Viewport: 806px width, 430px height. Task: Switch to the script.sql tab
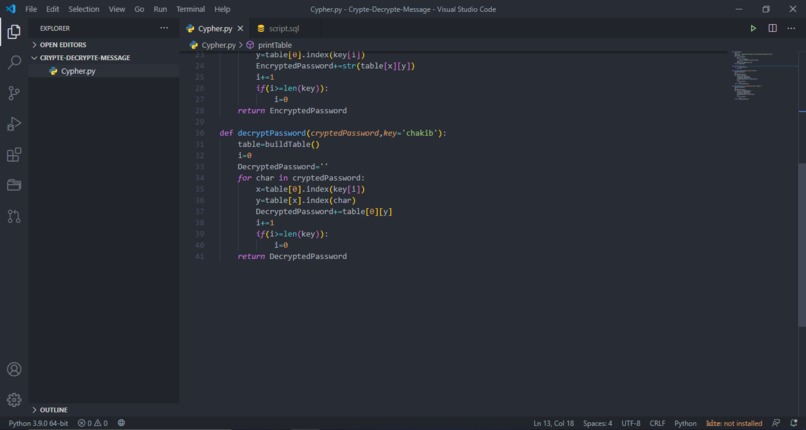point(283,29)
